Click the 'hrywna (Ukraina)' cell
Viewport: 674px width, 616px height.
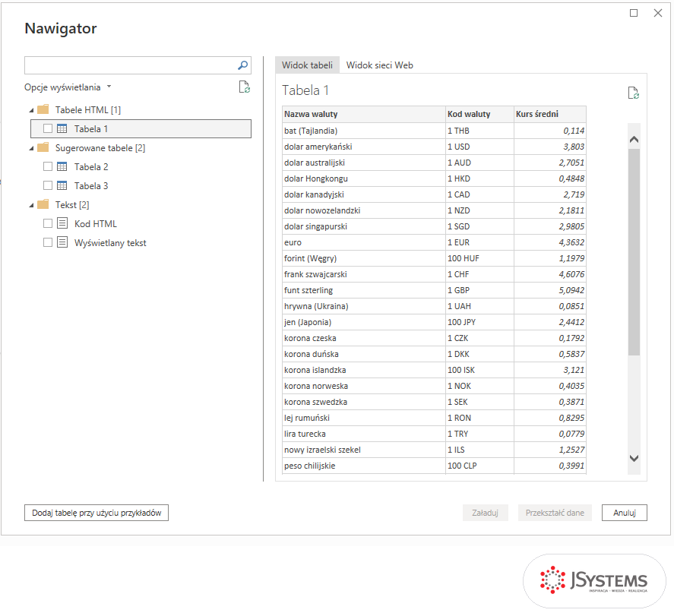364,306
